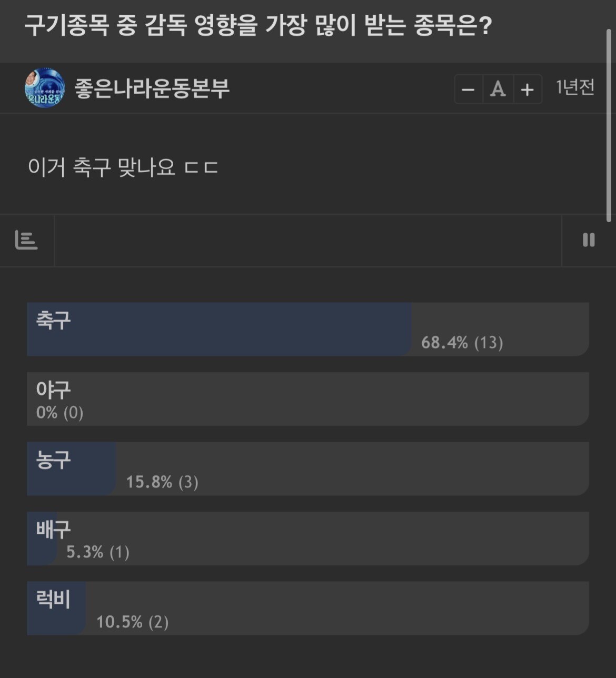Click the 15.8% (3) vote result label
Image resolution: width=616 pixels, height=678 pixels.
[x=162, y=482]
